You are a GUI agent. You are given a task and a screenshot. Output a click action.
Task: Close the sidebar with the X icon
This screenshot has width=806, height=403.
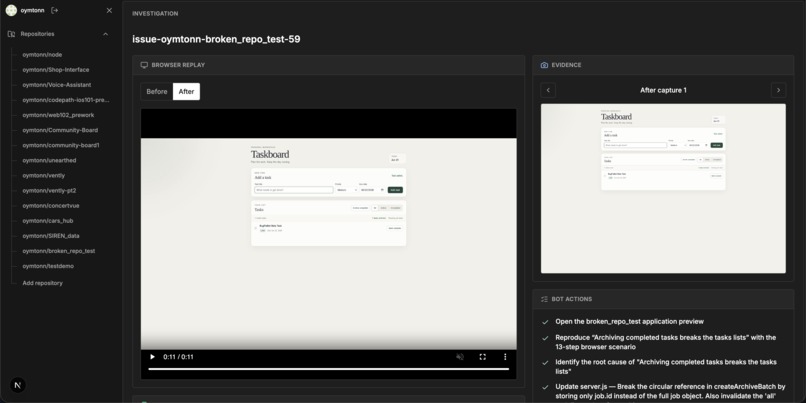109,10
